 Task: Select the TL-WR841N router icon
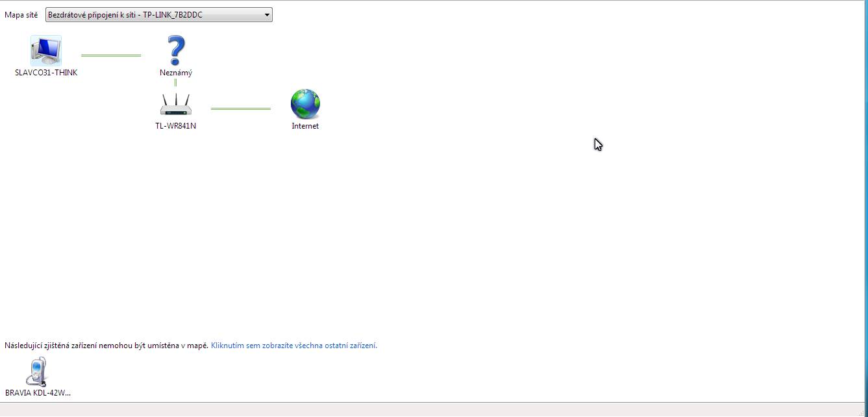[x=176, y=105]
